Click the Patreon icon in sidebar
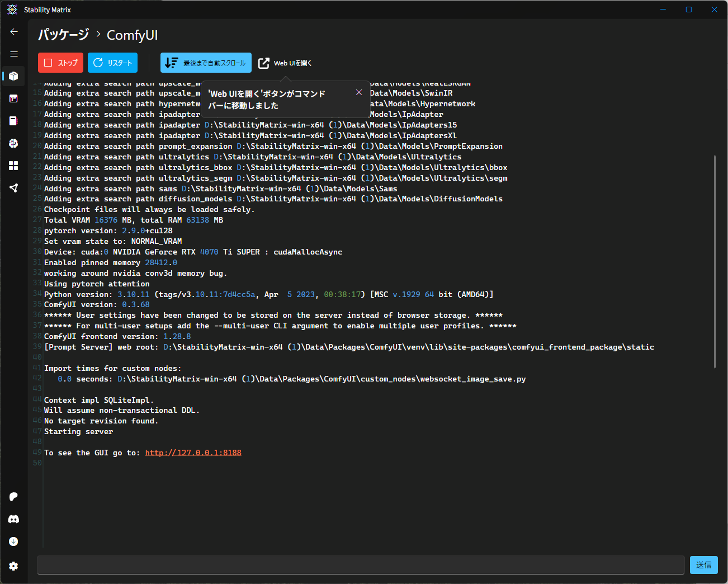 click(14, 497)
